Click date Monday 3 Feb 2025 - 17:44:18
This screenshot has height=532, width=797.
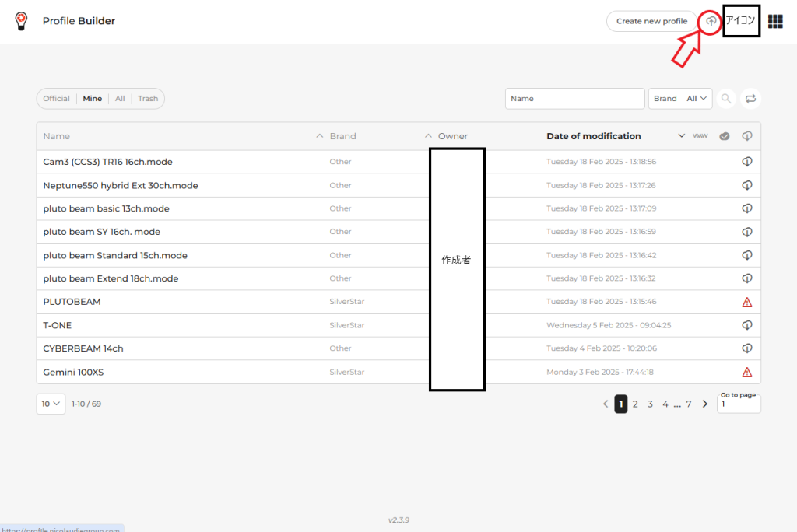[600, 372]
